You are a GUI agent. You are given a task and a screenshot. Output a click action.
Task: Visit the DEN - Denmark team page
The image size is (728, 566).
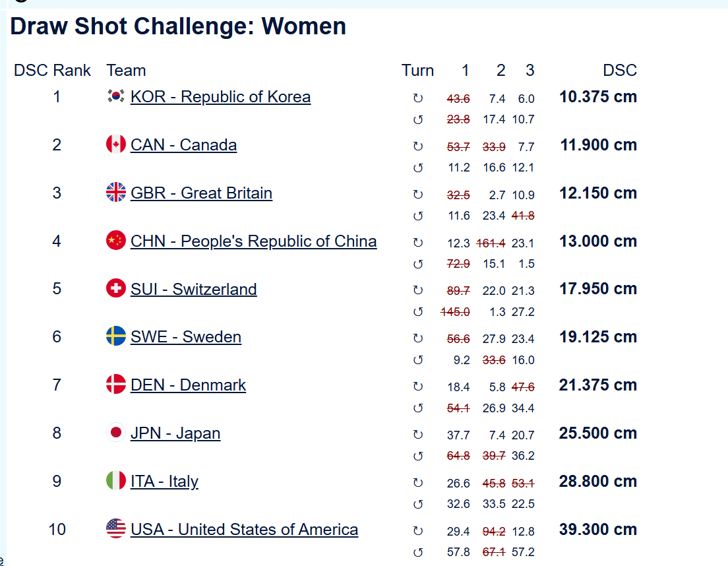(188, 385)
